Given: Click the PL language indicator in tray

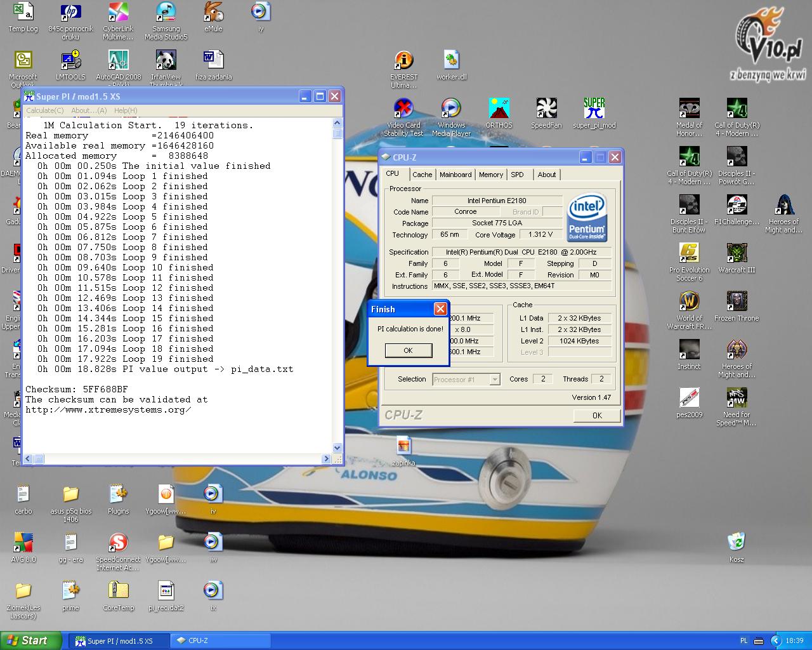Looking at the screenshot, I should tap(744, 641).
